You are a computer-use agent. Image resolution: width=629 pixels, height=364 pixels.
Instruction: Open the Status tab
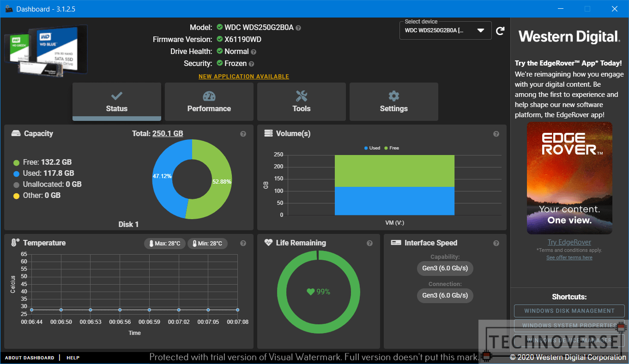pyautogui.click(x=117, y=101)
